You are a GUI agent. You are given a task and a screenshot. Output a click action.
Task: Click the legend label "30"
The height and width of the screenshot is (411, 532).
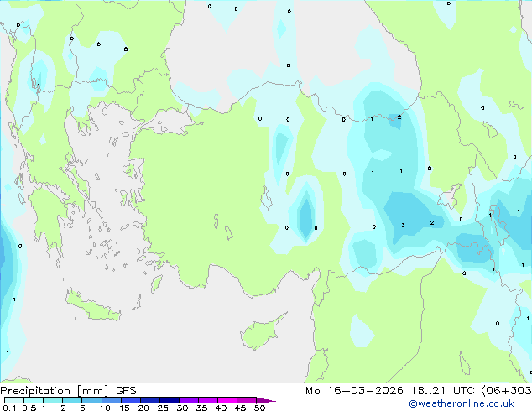(182, 408)
